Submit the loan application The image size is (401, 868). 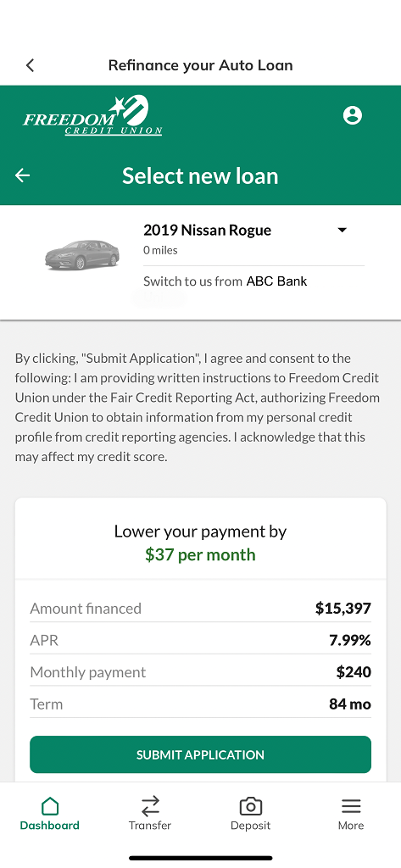(200, 754)
